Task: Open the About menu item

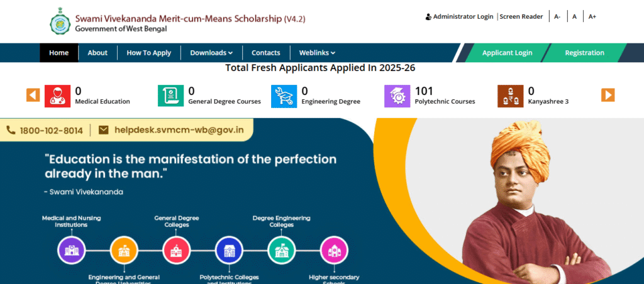Action: pyautogui.click(x=97, y=53)
